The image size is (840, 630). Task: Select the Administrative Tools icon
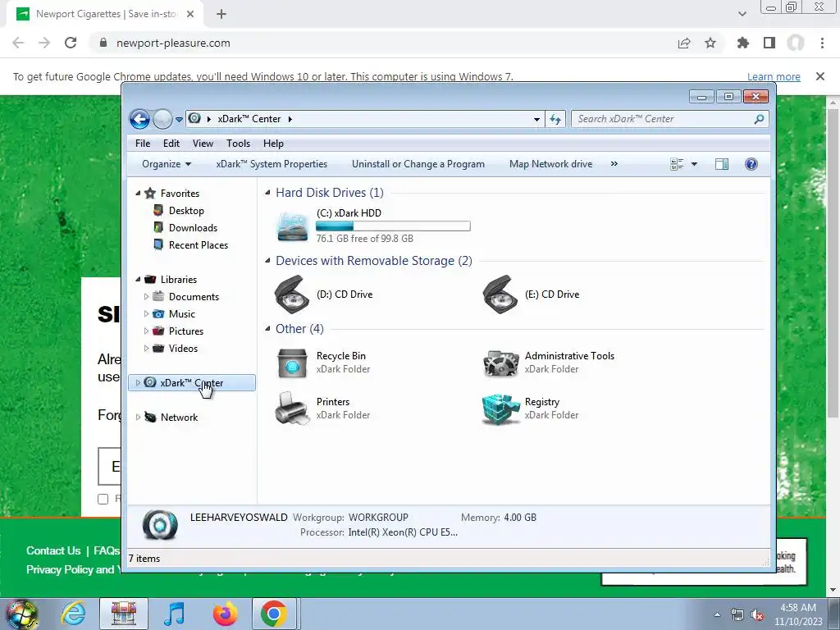[x=500, y=363]
